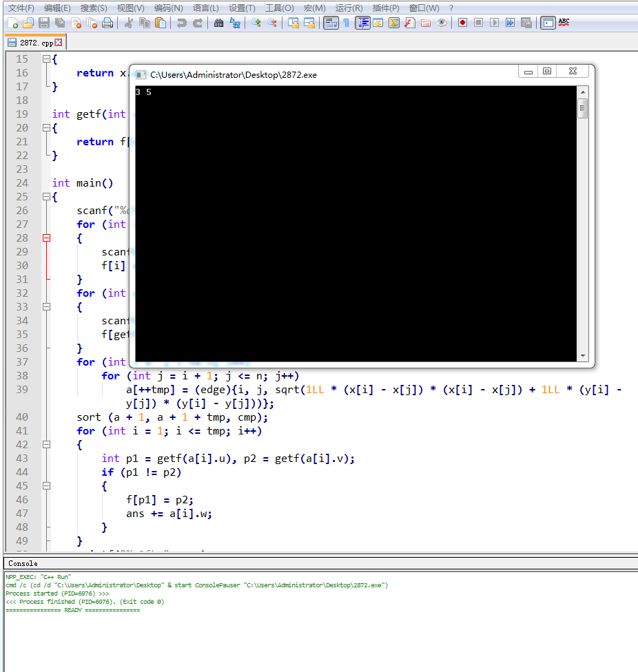The image size is (638, 672).
Task: Click the Console panel title bar
Action: (320, 564)
